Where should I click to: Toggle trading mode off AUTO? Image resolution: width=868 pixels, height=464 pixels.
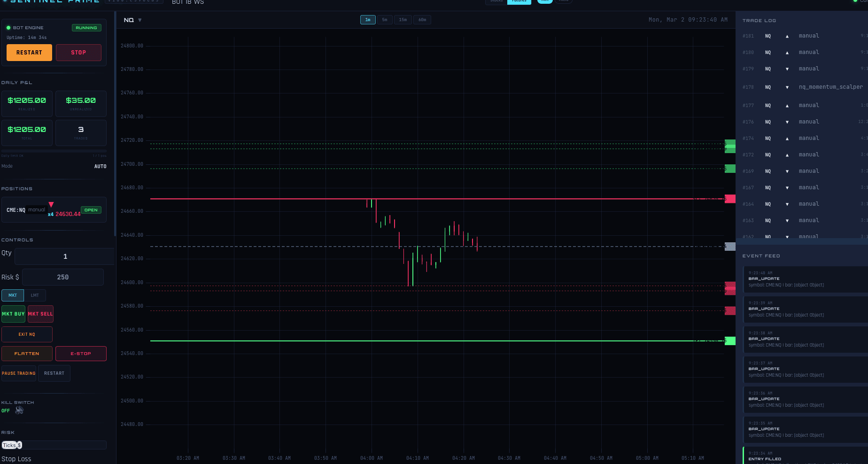(101, 166)
